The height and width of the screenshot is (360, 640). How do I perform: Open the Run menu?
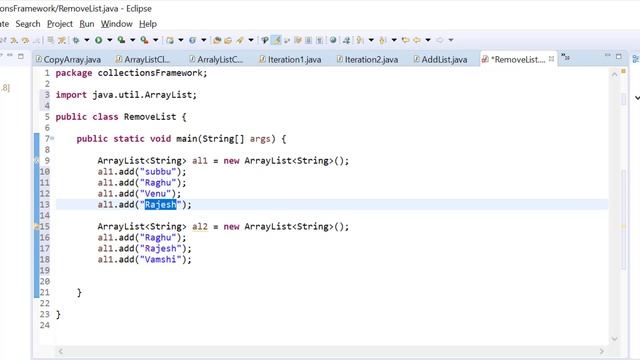click(x=87, y=24)
